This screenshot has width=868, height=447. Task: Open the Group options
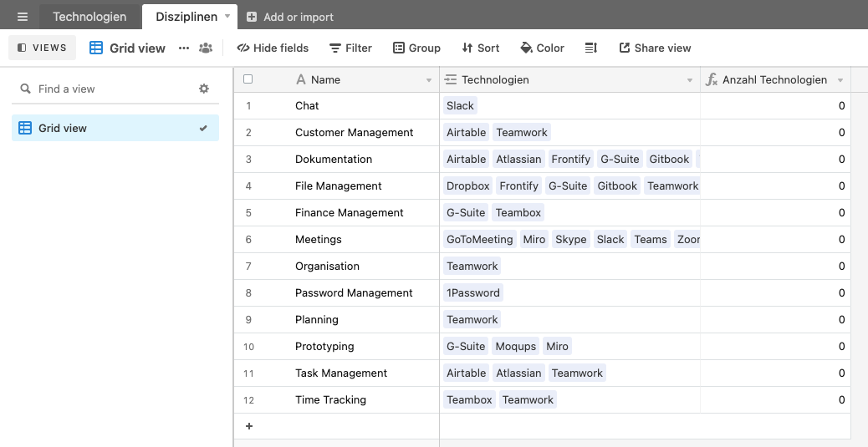pos(416,48)
